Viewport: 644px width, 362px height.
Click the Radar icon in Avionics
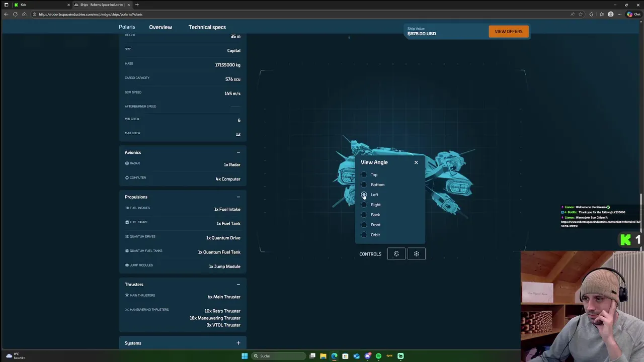click(x=127, y=163)
